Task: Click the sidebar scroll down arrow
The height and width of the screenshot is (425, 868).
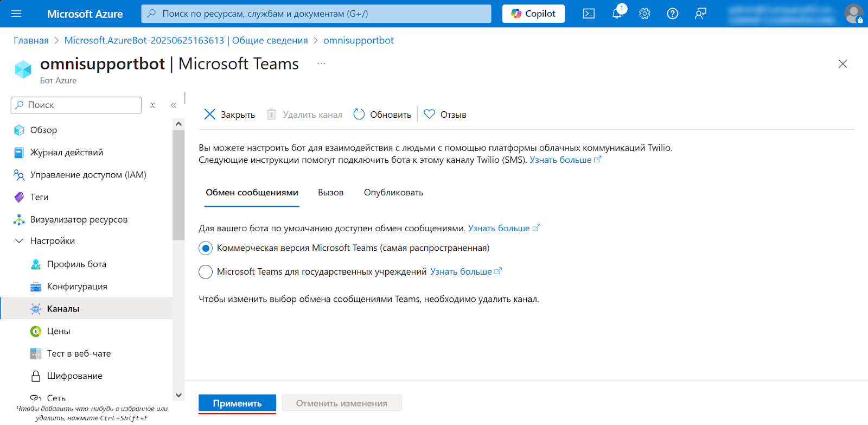Action: coord(178,395)
